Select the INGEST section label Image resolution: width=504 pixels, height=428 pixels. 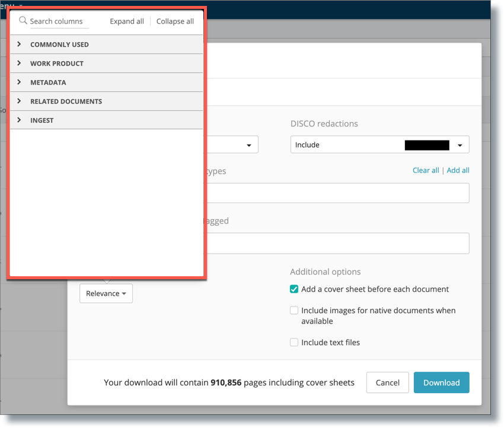point(42,120)
